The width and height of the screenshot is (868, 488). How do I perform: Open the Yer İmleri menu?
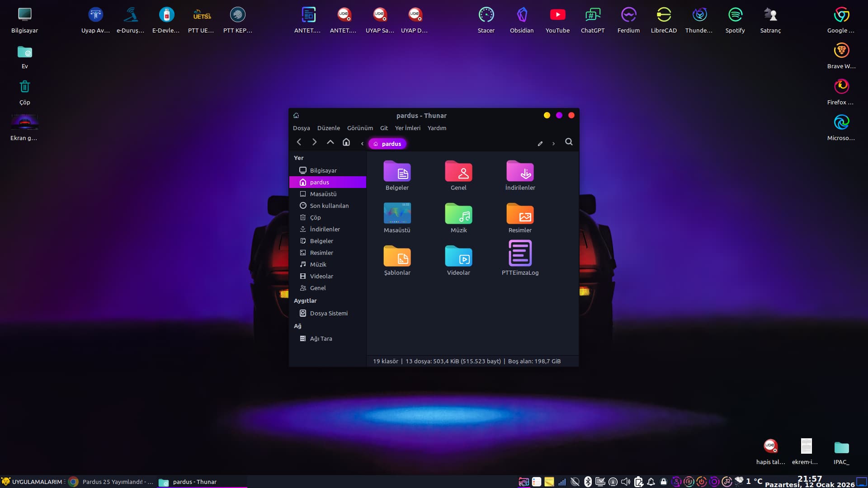[407, 128]
